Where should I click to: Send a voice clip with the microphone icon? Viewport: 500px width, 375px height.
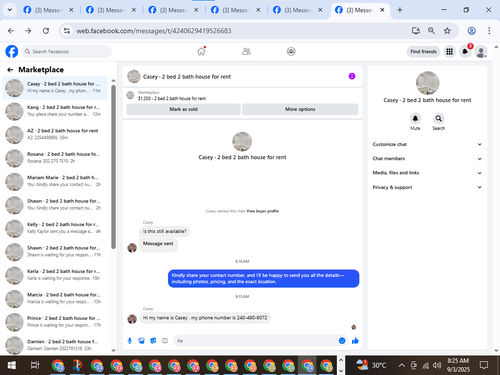coord(130,341)
